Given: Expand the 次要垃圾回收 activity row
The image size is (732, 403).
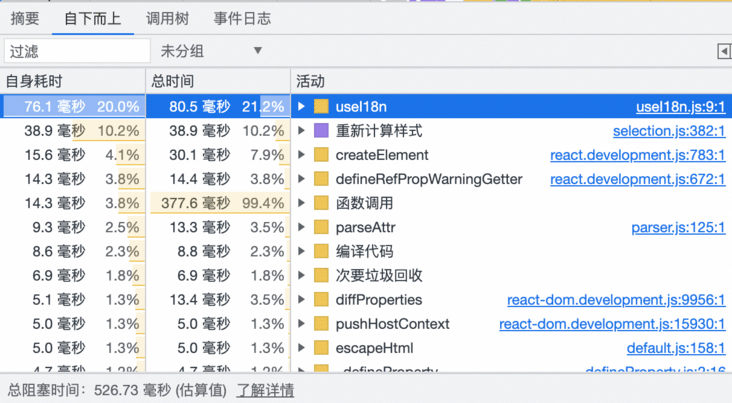Looking at the screenshot, I should coord(302,276).
